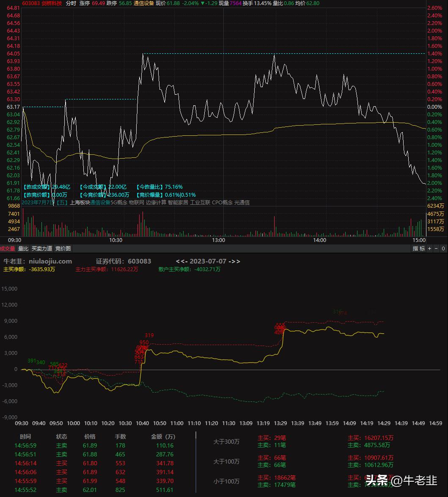
Task: Open the 竞价图 tab
Action: point(63,249)
